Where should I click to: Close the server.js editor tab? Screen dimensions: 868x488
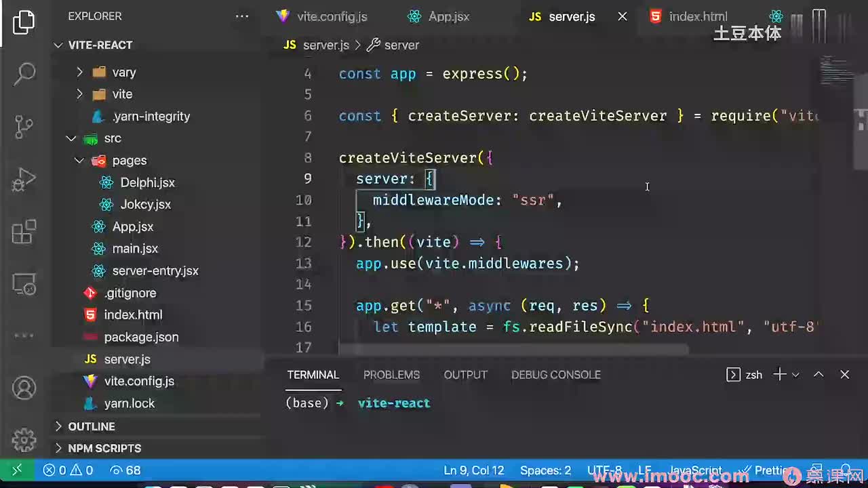coord(623,17)
